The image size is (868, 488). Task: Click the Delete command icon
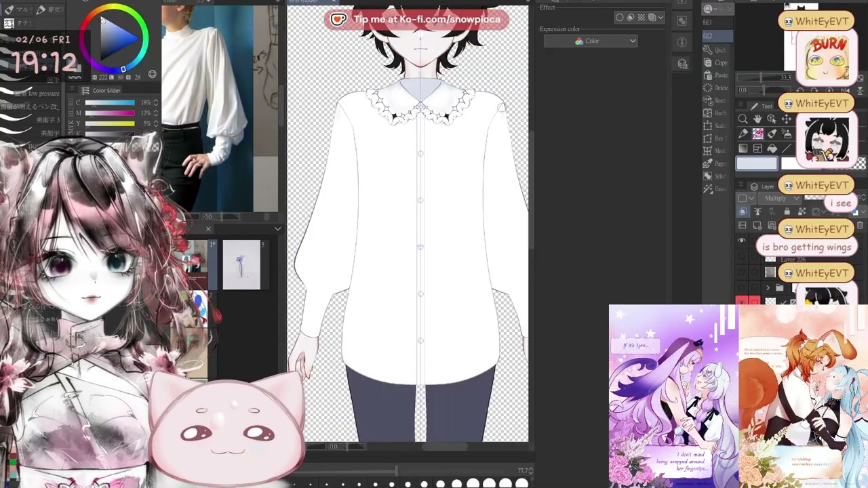(707, 88)
